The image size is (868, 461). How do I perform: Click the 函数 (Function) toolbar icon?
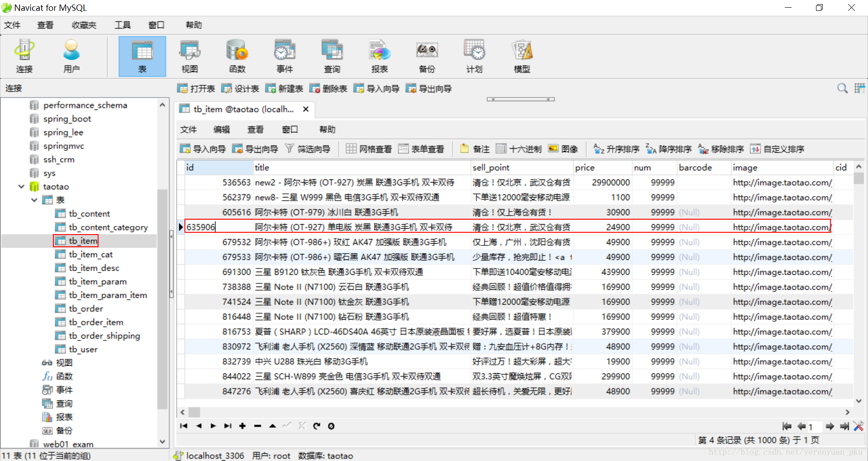(237, 56)
